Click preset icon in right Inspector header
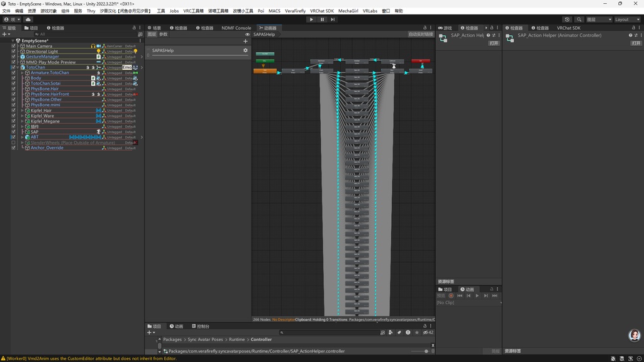The width and height of the screenshot is (644, 362). click(x=636, y=35)
